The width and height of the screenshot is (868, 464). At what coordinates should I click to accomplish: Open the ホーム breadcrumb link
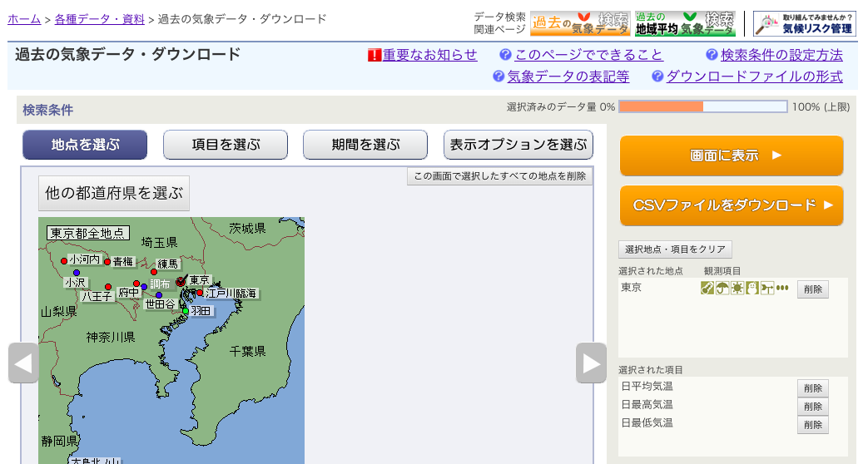tap(24, 19)
